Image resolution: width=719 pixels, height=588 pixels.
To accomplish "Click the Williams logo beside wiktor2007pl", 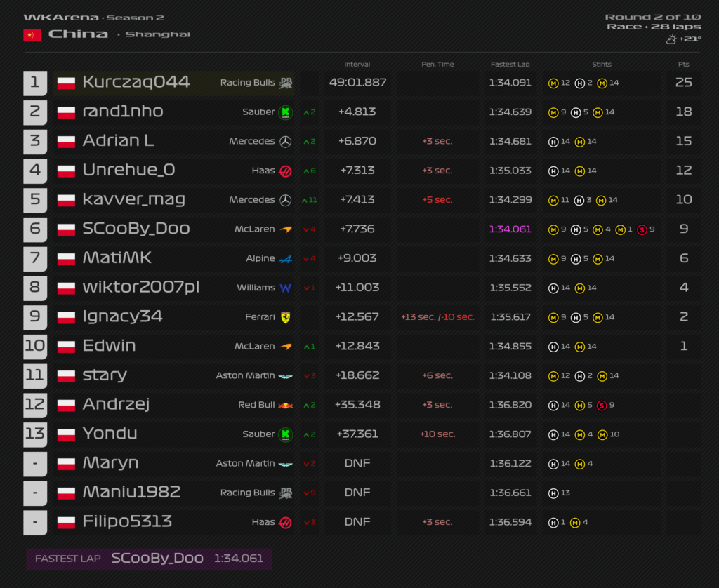I will (285, 288).
